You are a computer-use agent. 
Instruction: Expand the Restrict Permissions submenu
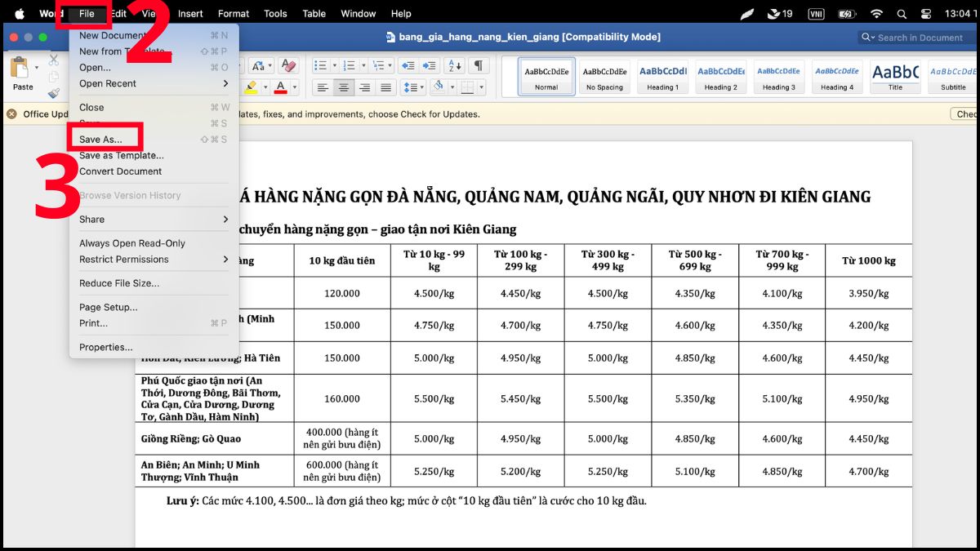[154, 259]
